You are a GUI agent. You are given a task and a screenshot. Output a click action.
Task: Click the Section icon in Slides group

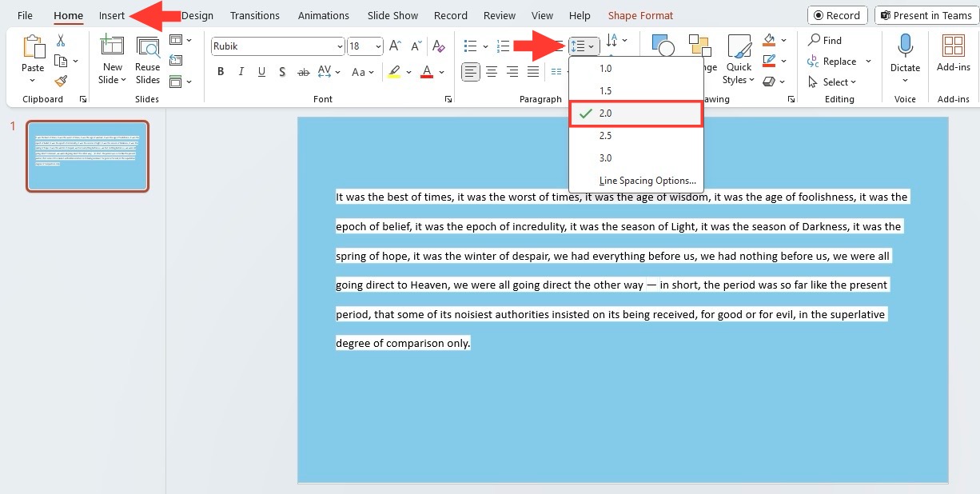(176, 81)
